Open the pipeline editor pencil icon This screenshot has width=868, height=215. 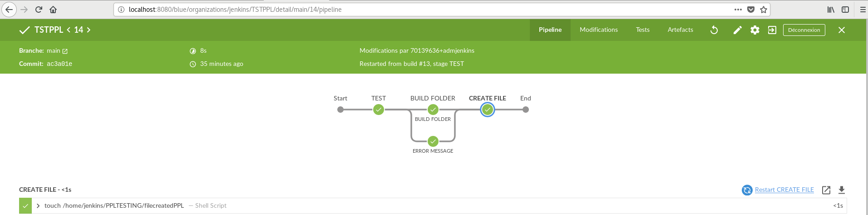[x=737, y=30]
